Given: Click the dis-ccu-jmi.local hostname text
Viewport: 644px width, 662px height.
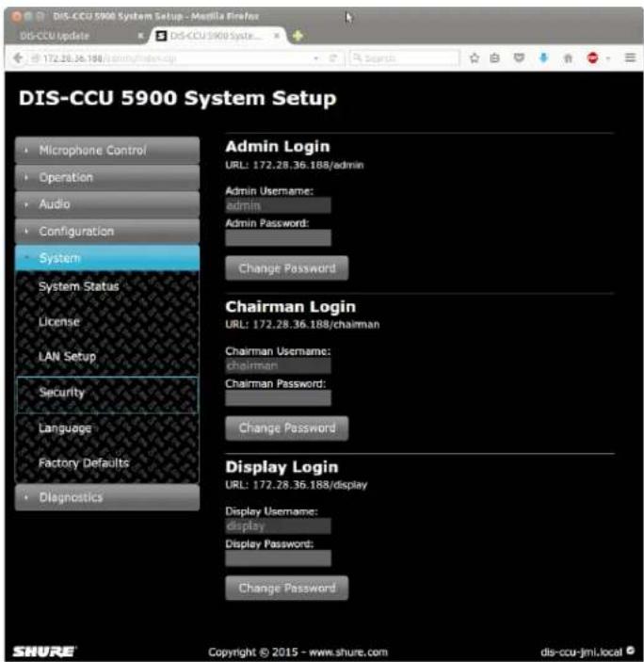Looking at the screenshot, I should (581, 652).
